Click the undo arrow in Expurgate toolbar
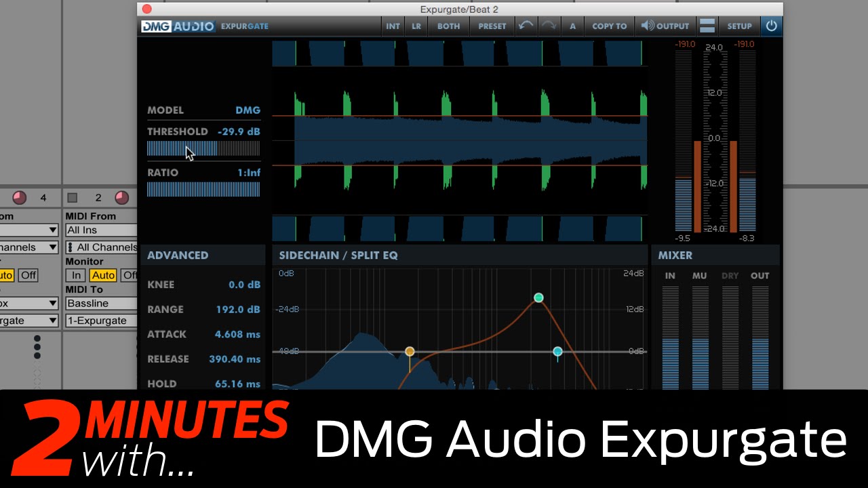Viewport: 868px width, 488px height. pos(526,26)
